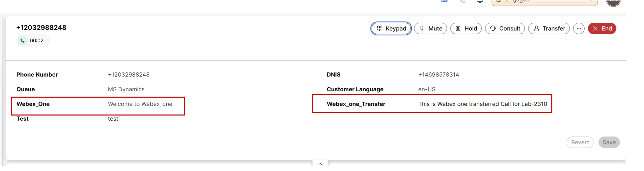The height and width of the screenshot is (171, 644).
Task: Click the Test variable value test1
Action: [114, 119]
